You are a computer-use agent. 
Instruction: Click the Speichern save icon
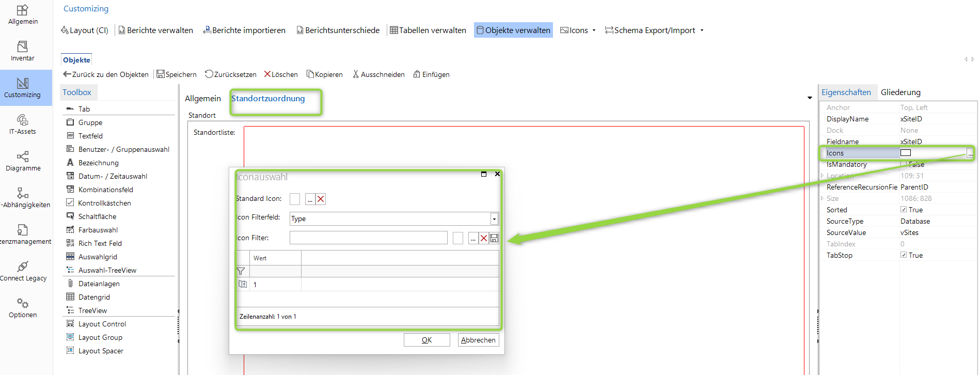[x=161, y=74]
